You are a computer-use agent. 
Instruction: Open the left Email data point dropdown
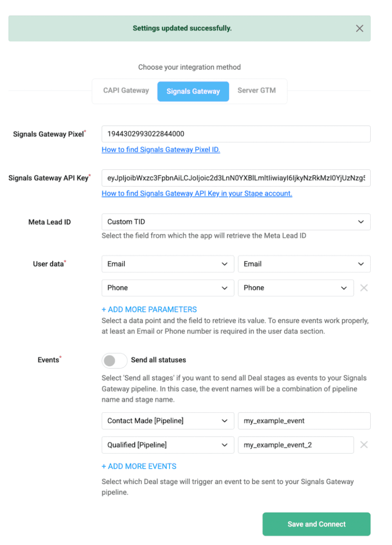(167, 264)
